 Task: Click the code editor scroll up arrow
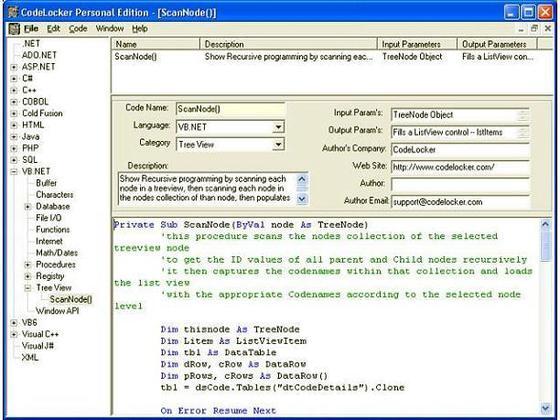tap(545, 224)
